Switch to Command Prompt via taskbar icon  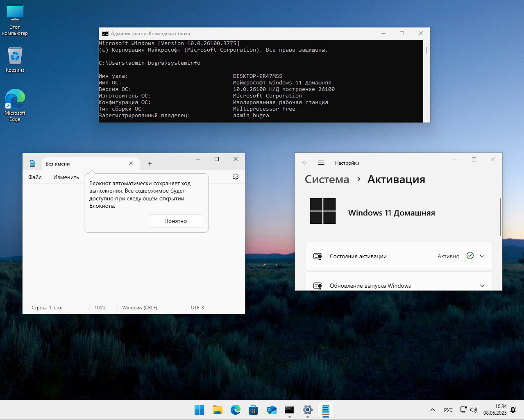point(290,410)
